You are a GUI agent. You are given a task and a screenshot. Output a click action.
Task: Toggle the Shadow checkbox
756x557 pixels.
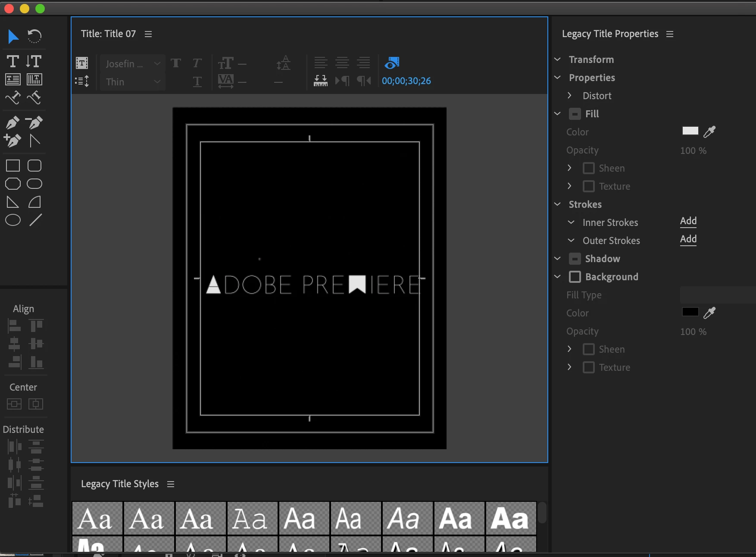click(575, 259)
